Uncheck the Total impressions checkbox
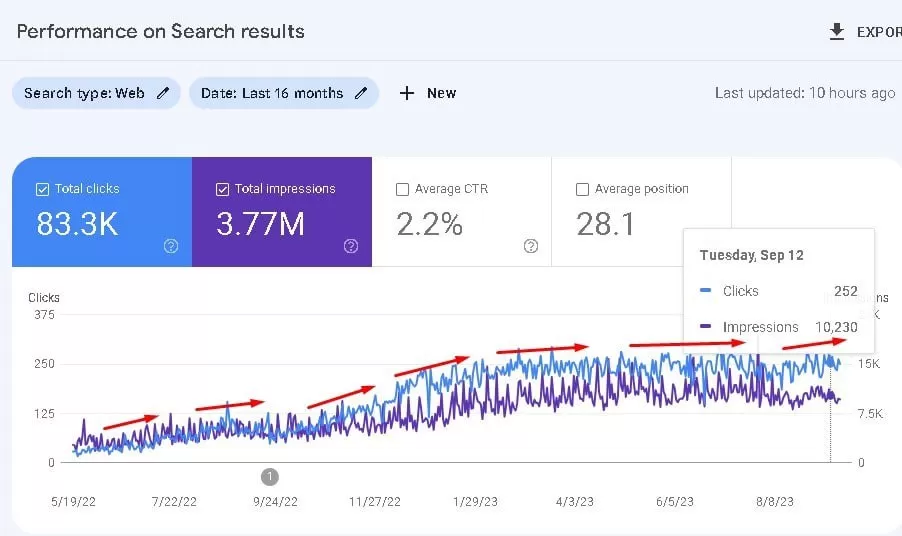Image resolution: width=902 pixels, height=536 pixels. (222, 189)
